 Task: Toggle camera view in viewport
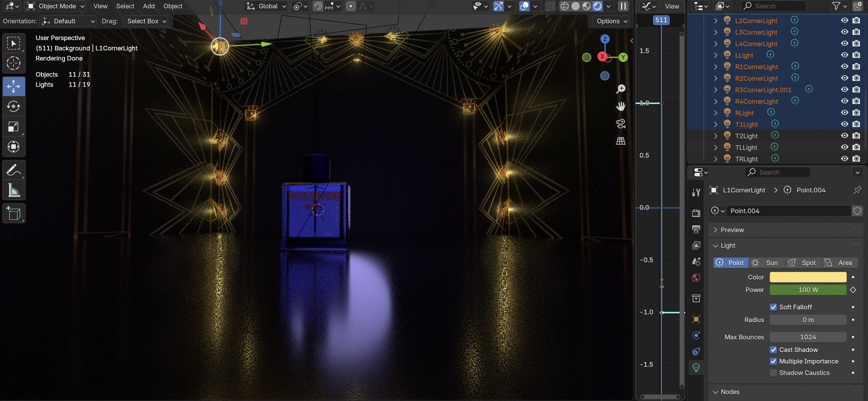coord(620,123)
